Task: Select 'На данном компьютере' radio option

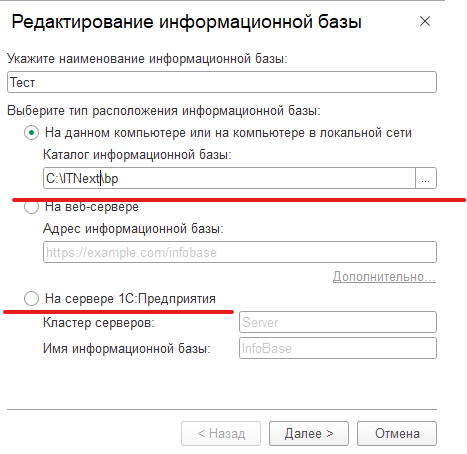Action: [31, 133]
